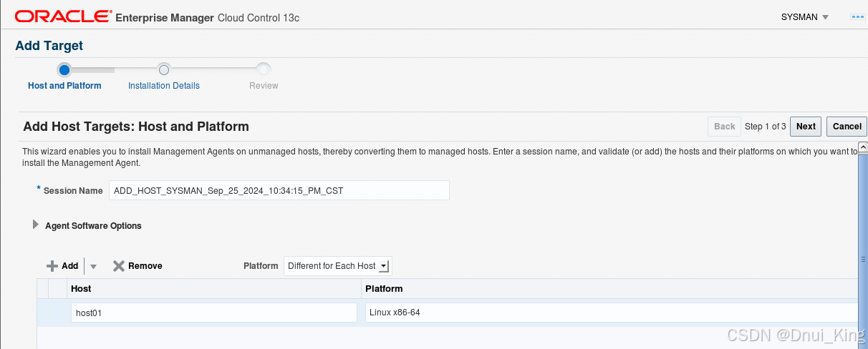Expand Agent Software Options section
Viewport: 868px width, 349px height.
click(36, 225)
